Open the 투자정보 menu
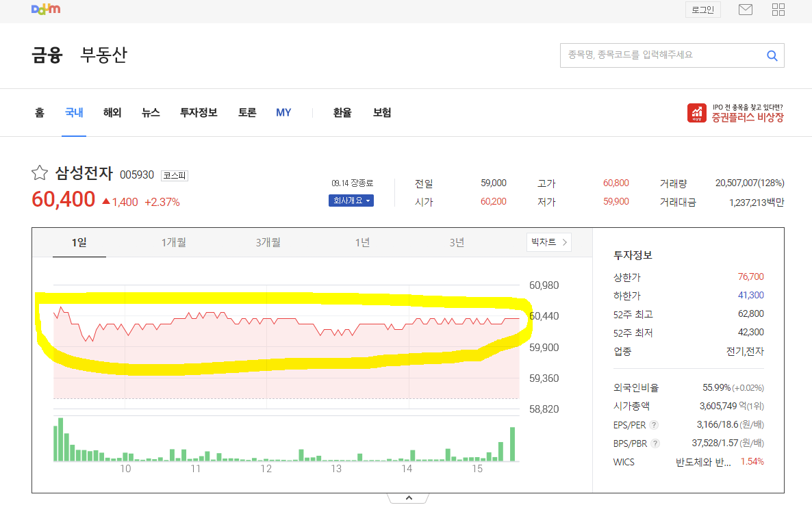The image size is (812, 516). pyautogui.click(x=199, y=112)
